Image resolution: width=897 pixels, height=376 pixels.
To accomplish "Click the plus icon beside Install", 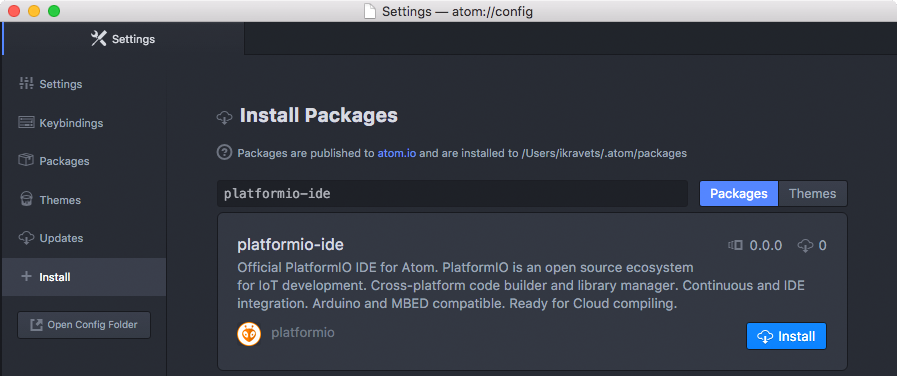I will click(x=26, y=276).
